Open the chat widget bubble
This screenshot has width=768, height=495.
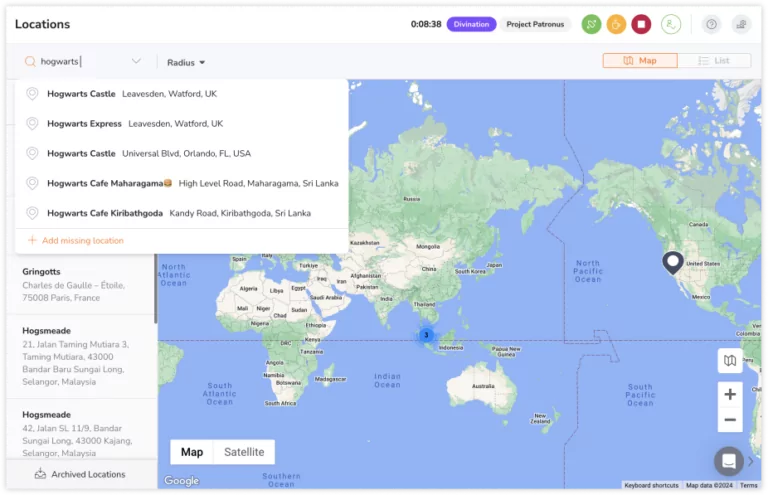coord(728,461)
